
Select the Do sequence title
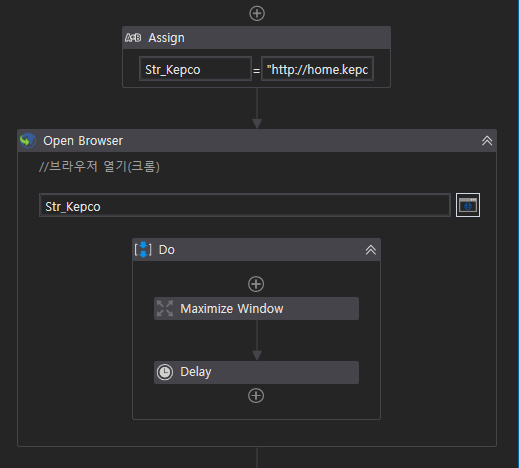167,250
